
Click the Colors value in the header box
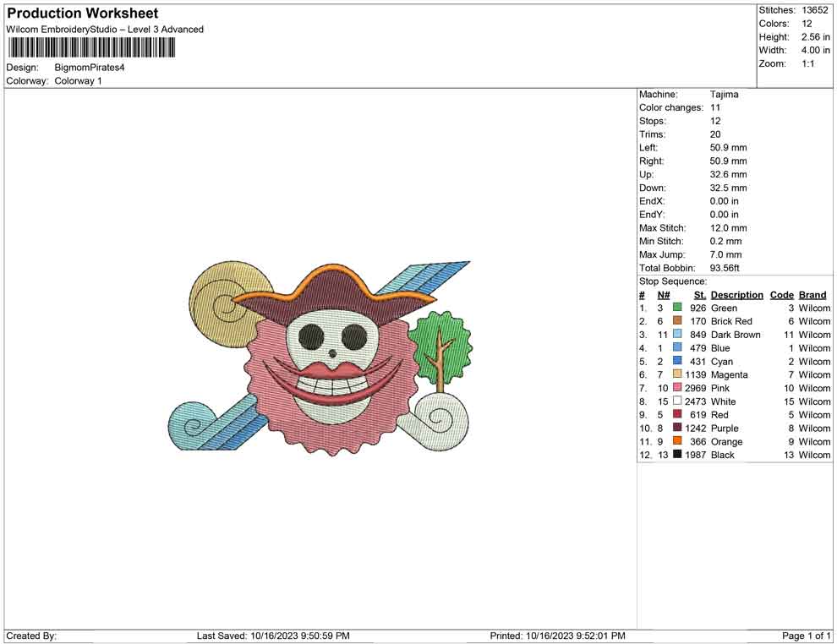(x=807, y=24)
